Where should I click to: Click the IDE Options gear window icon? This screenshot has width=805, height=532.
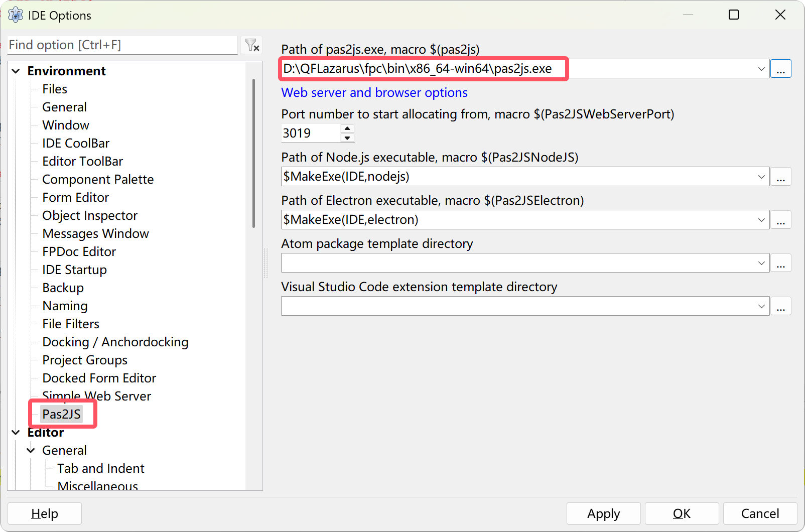[x=16, y=15]
